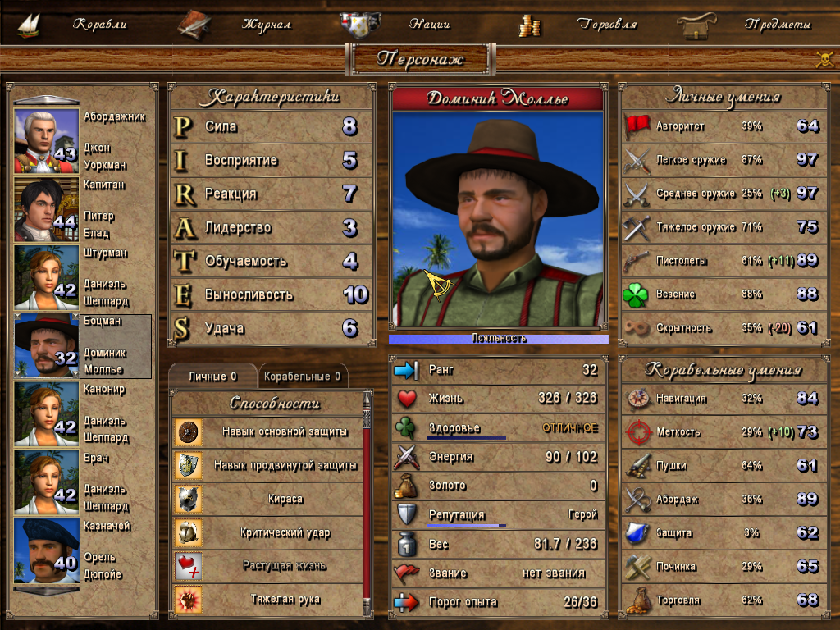This screenshot has height=630, width=840.
Task: Click the Лояльность loyalty bar
Action: 499,339
